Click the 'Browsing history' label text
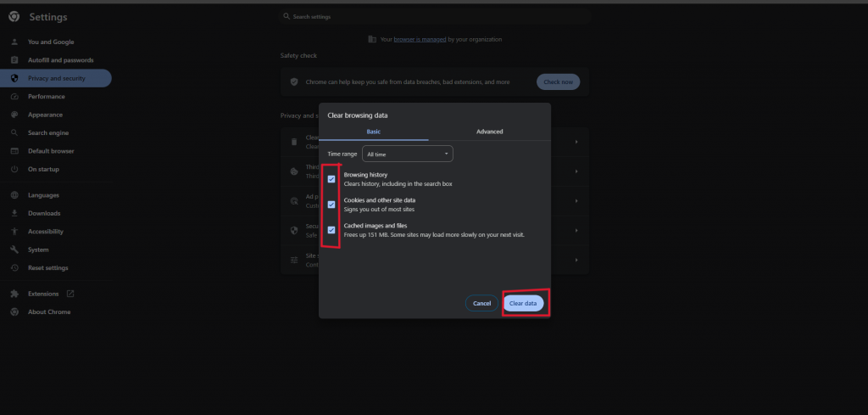 pyautogui.click(x=365, y=175)
